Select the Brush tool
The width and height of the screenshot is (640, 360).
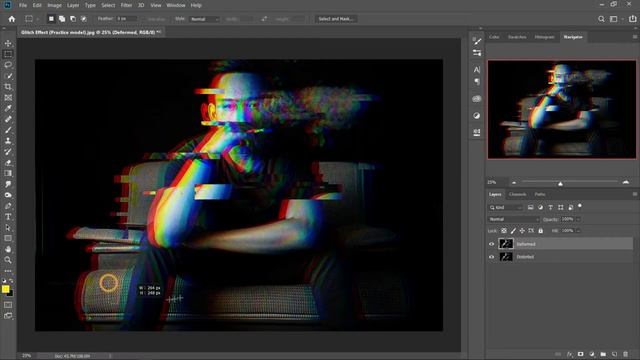tap(8, 130)
